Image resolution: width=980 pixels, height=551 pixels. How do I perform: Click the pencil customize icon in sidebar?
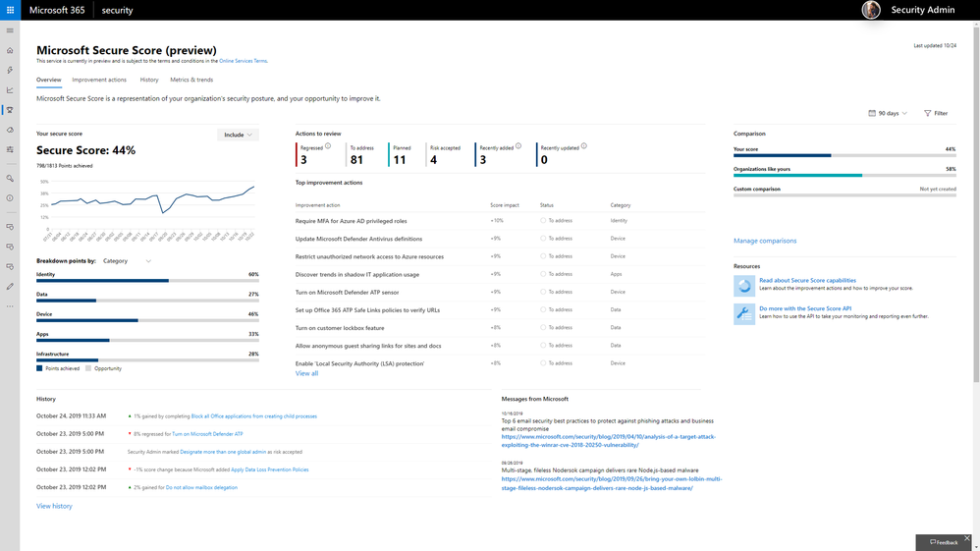coord(10,287)
